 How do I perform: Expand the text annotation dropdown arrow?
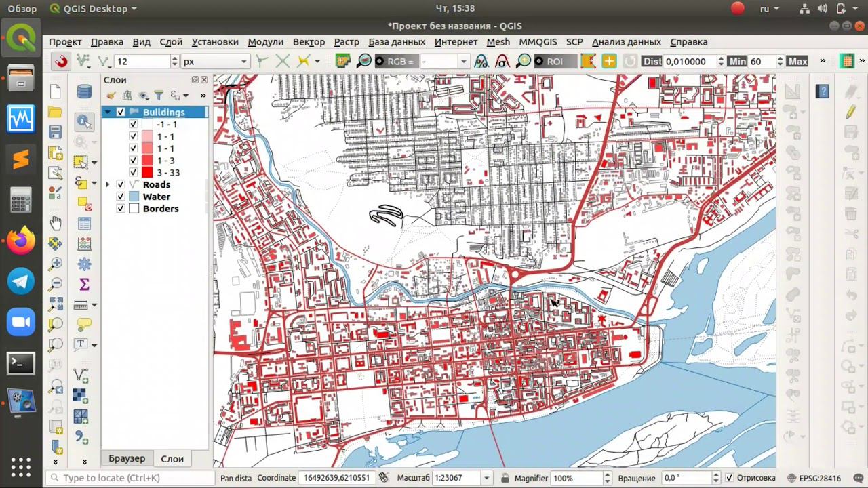(x=94, y=345)
